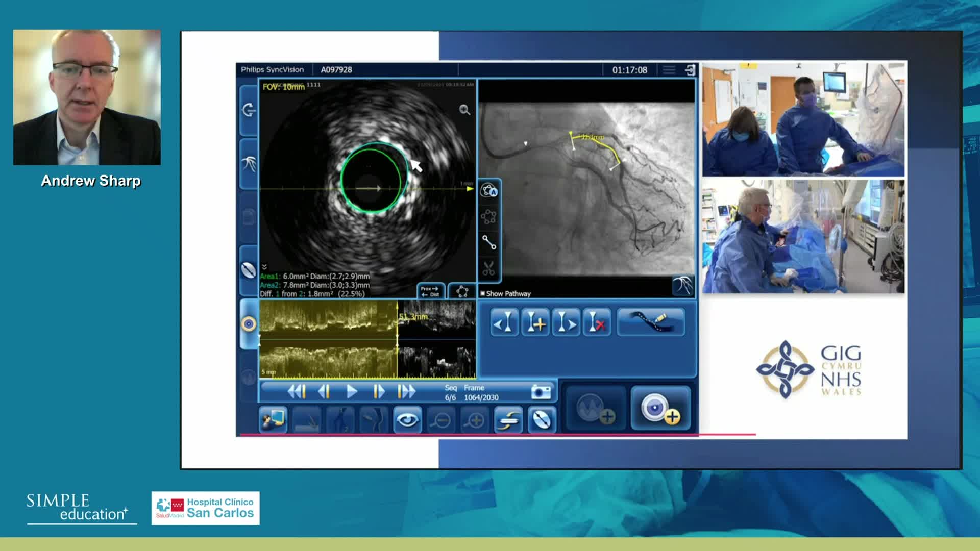Open the edit pathway tool
Viewport: 980px width, 551px height.
point(651,322)
